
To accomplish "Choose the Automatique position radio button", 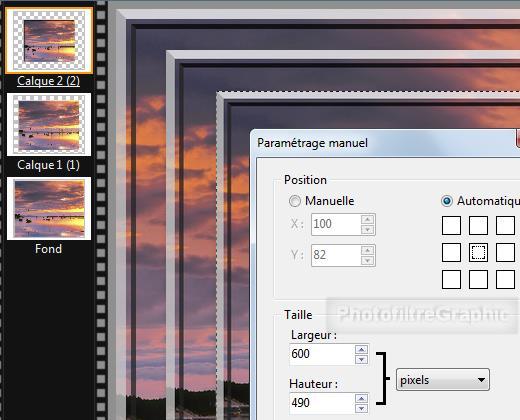I will click(447, 201).
